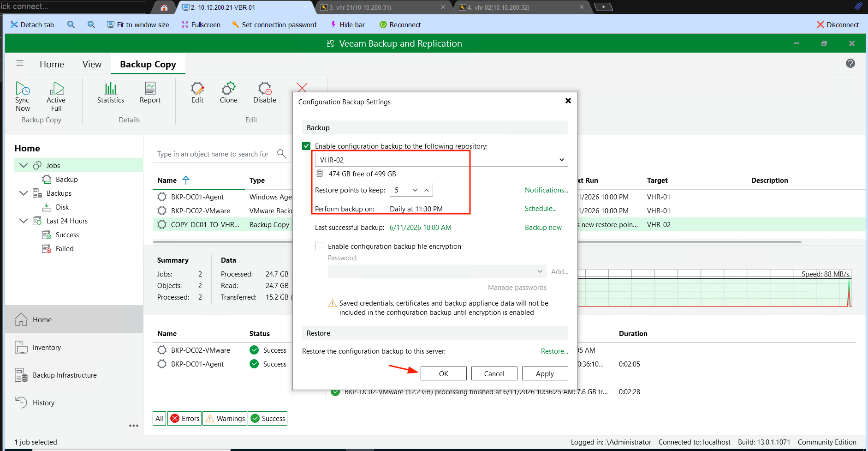Click the search magnifier icon
The image size is (868, 451).
point(281,153)
